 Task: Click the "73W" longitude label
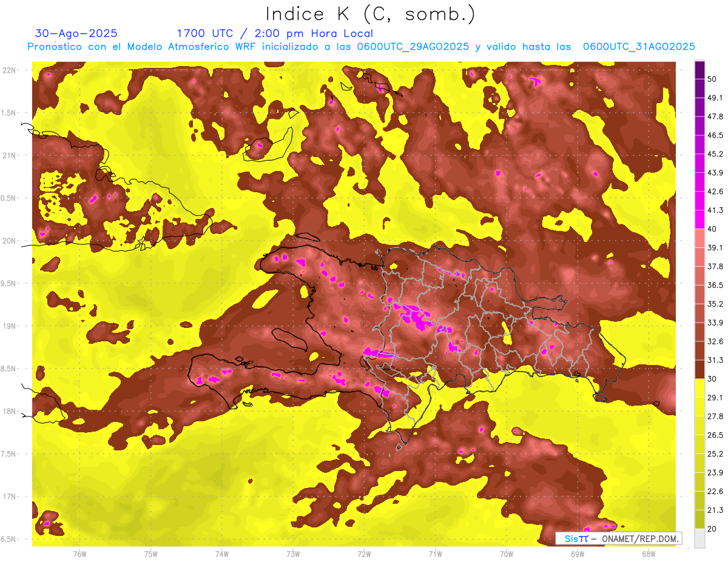293,554
